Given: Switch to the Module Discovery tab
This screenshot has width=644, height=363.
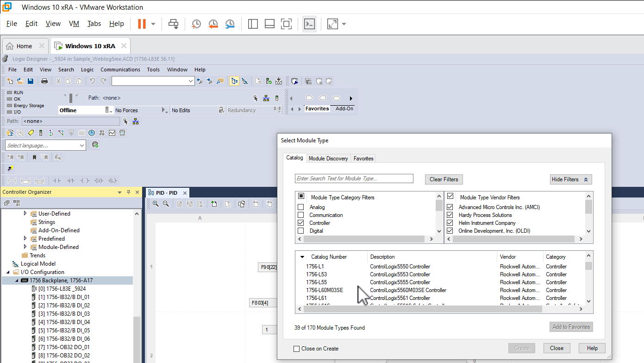Looking at the screenshot, I should click(x=328, y=158).
